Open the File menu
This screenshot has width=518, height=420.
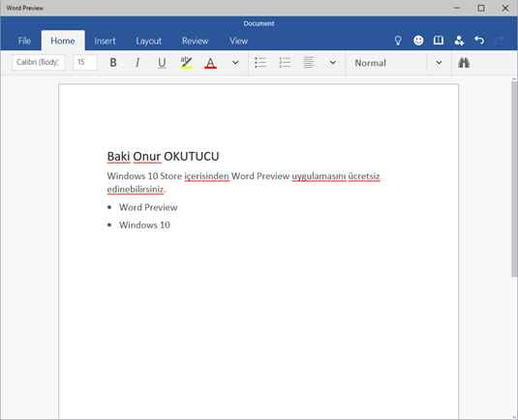(x=24, y=41)
